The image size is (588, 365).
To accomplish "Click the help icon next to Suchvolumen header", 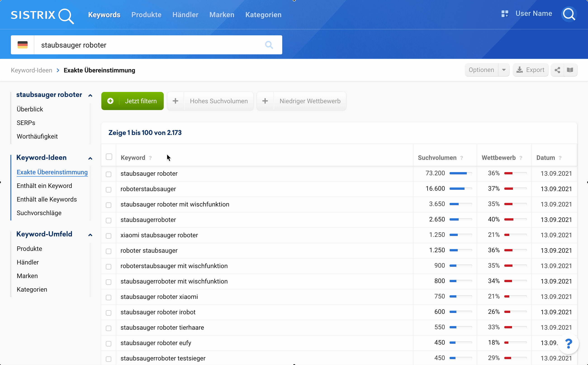I will tap(461, 158).
